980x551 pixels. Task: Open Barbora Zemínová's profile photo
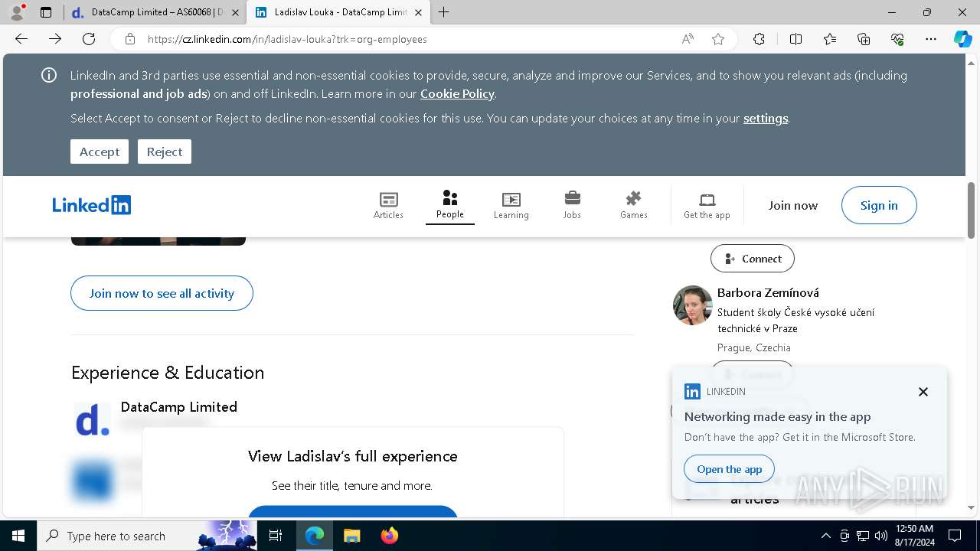(693, 305)
